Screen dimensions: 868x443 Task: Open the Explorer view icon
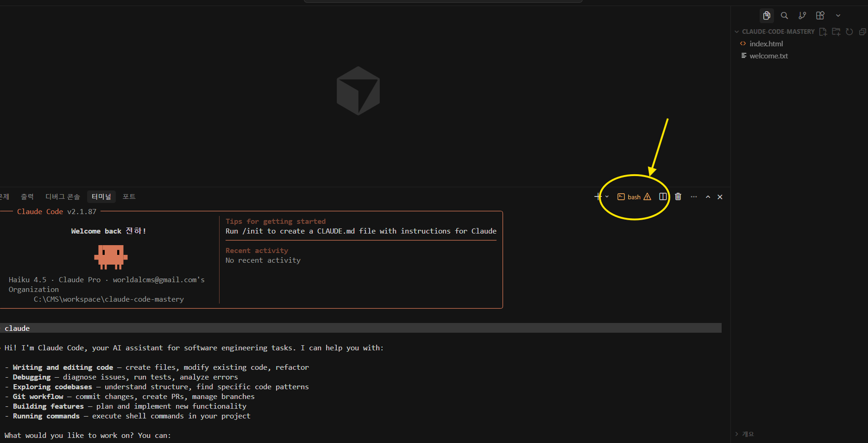click(x=767, y=16)
